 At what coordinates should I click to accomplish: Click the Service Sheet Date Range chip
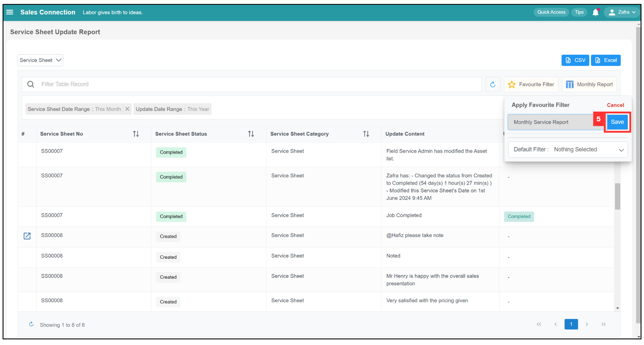click(x=74, y=109)
